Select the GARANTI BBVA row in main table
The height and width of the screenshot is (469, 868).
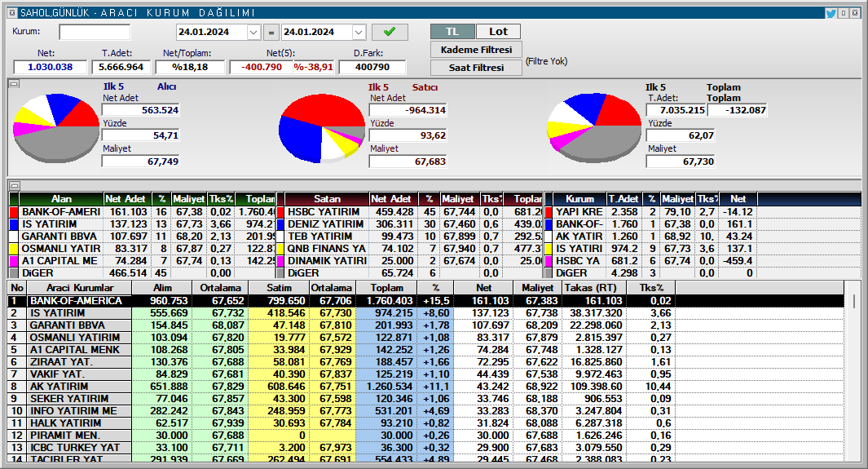[x=425, y=325]
